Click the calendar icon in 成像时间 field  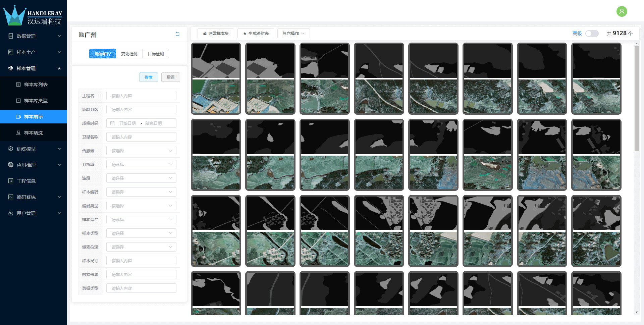pos(112,123)
